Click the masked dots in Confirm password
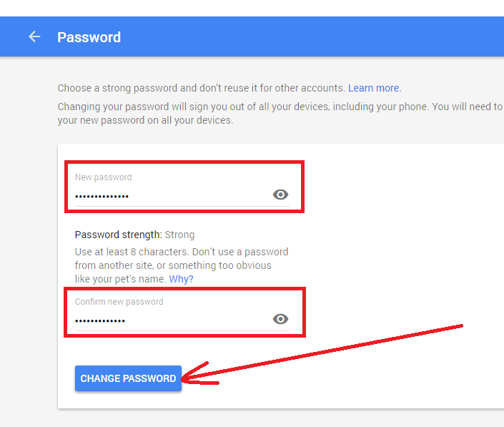Image resolution: width=504 pixels, height=427 pixels. (x=100, y=320)
